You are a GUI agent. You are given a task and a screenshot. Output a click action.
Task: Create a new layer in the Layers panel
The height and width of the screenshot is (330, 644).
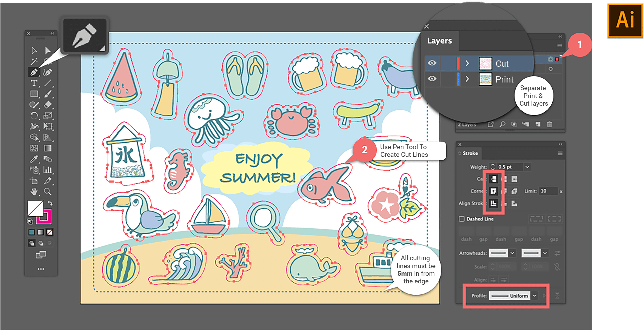538,124
